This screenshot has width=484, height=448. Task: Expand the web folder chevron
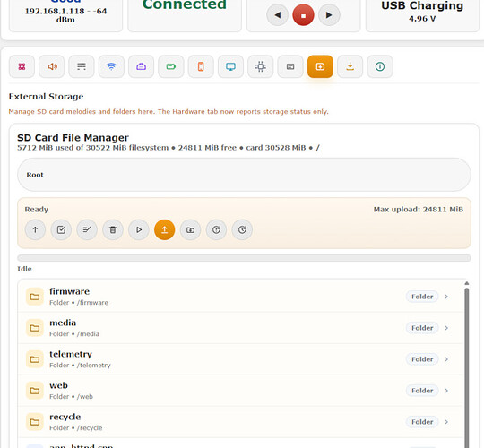[446, 391]
